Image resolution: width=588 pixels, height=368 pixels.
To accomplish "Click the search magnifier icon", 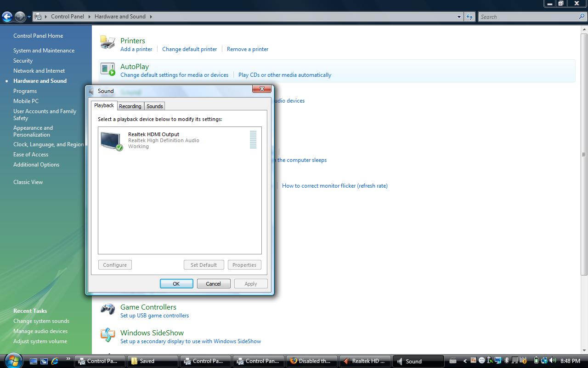I will point(582,17).
